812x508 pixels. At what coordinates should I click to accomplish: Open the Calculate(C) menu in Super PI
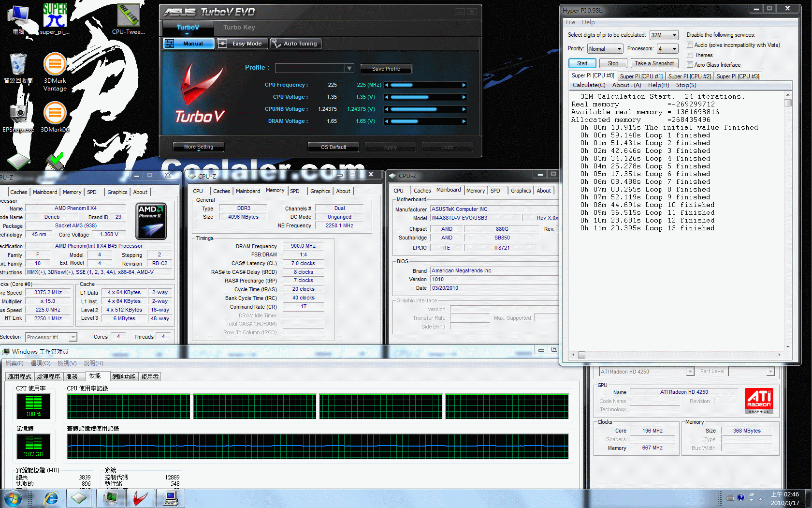(589, 85)
